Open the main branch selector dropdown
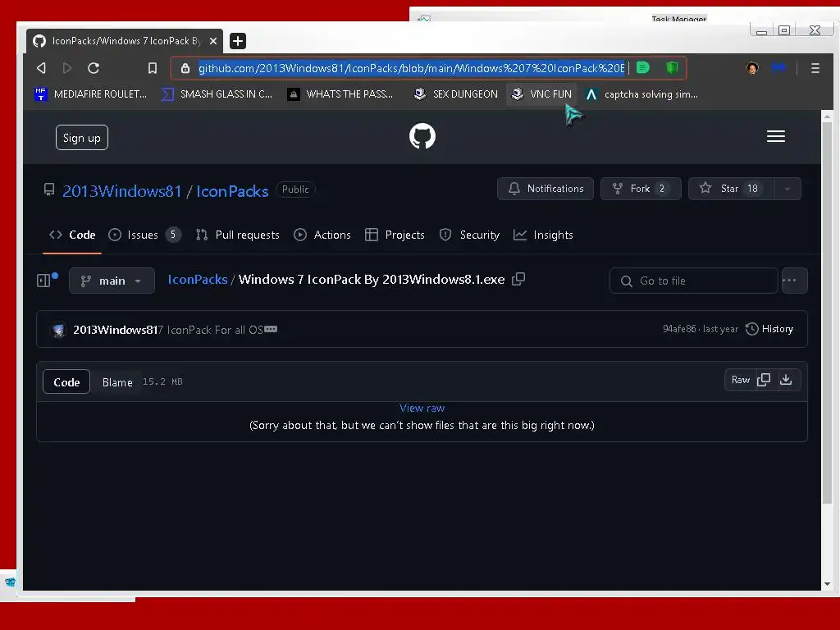Image resolution: width=840 pixels, height=630 pixels. 112,281
